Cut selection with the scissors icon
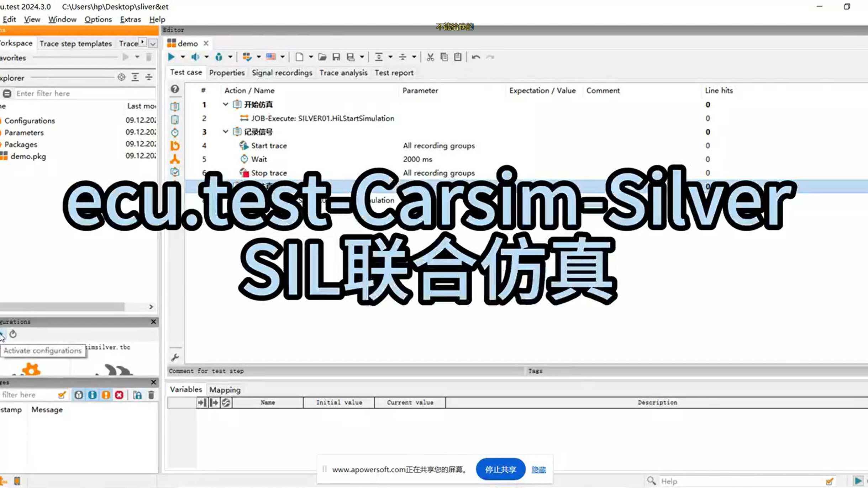This screenshot has height=488, width=868. 430,57
